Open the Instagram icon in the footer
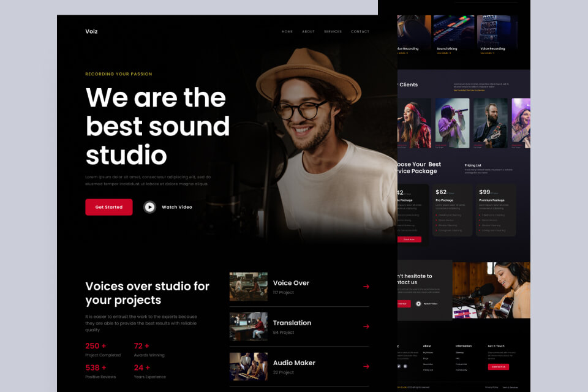 point(405,366)
